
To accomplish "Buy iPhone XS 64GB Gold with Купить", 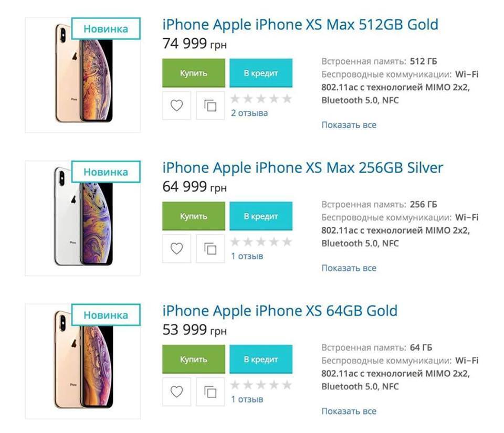I will tap(194, 359).
